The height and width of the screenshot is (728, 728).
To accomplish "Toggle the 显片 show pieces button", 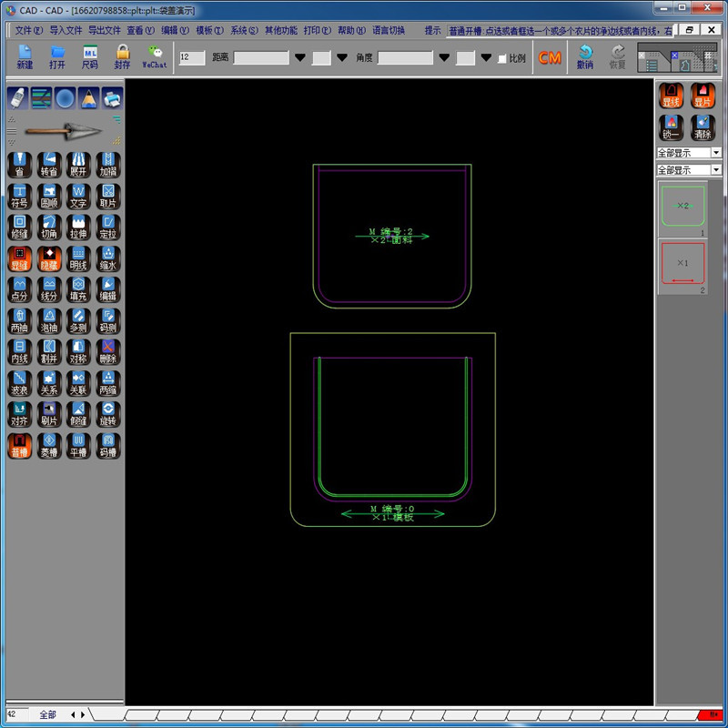I will (x=702, y=96).
